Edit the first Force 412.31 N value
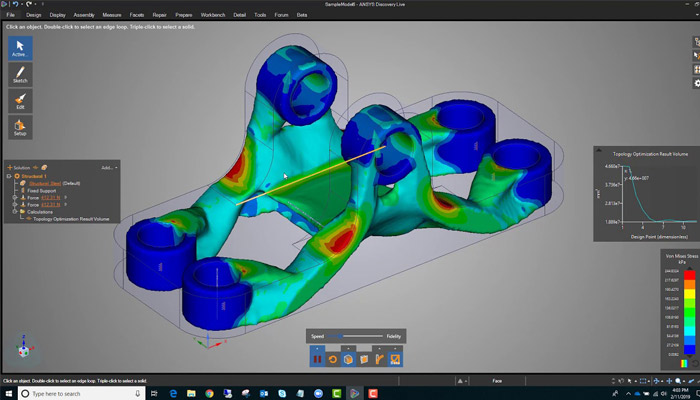This screenshot has width=700, height=400. coord(51,198)
